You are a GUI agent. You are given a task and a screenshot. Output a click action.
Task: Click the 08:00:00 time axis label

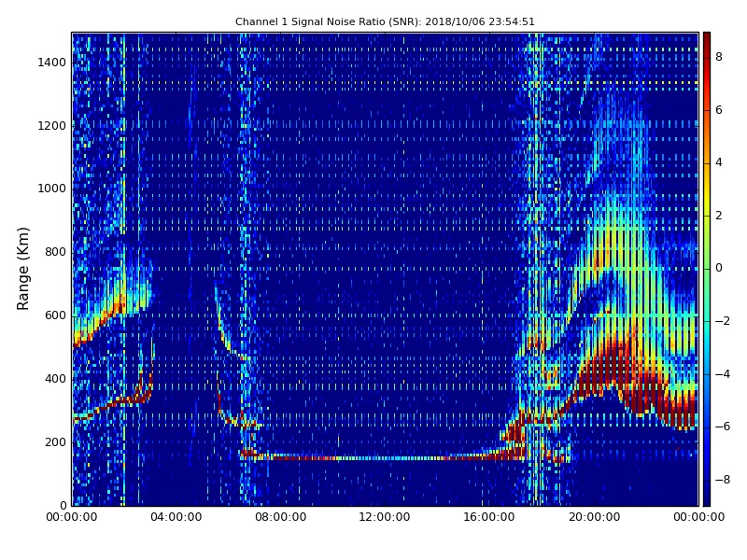(281, 517)
